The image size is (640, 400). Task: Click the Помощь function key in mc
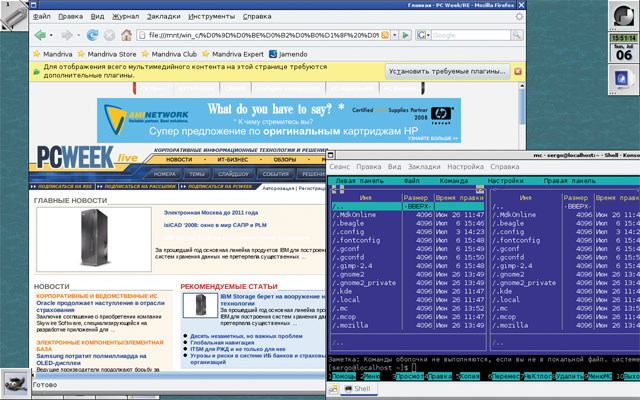tap(344, 376)
